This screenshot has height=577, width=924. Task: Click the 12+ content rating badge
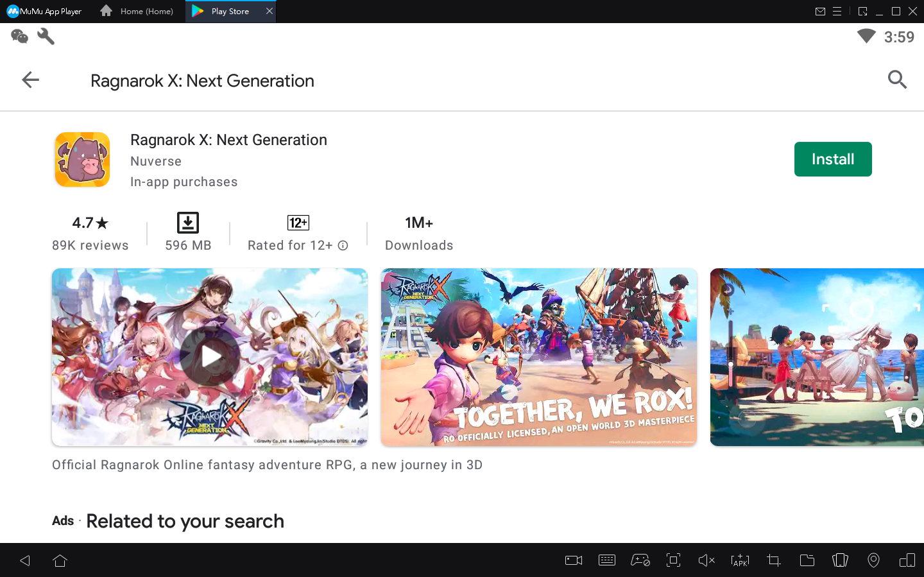coord(298,223)
